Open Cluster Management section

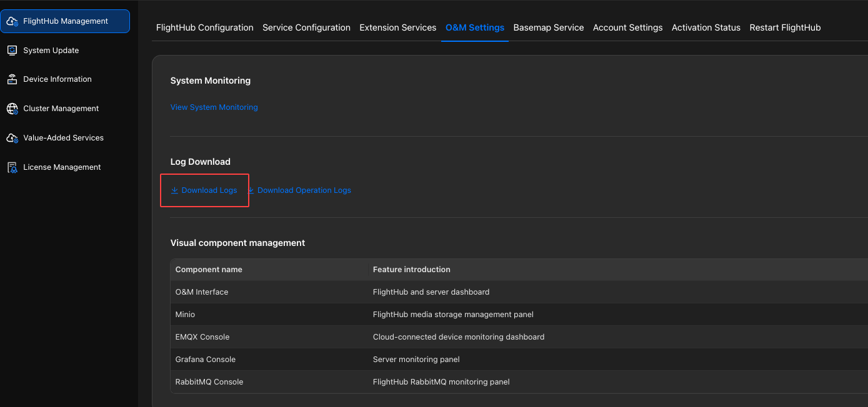pos(61,109)
